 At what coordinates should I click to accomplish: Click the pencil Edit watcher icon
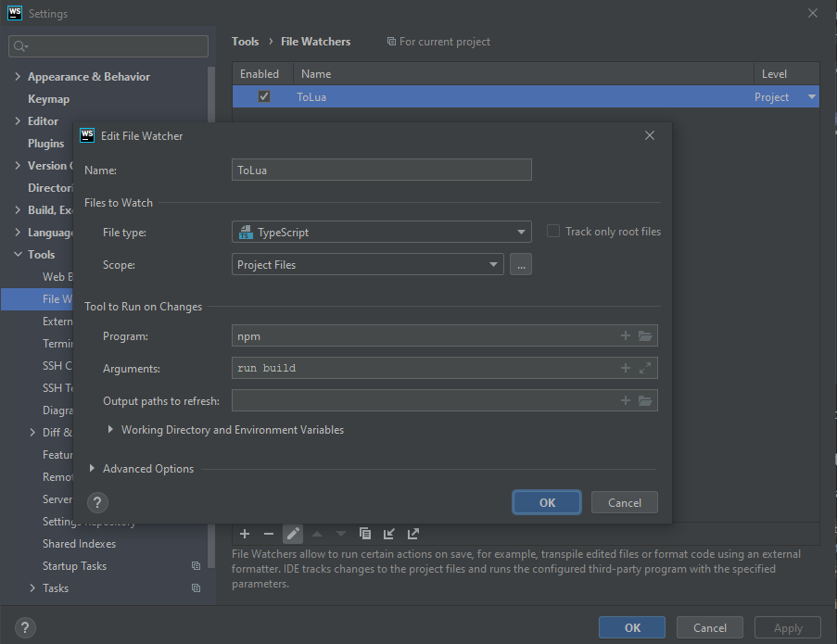coord(293,534)
